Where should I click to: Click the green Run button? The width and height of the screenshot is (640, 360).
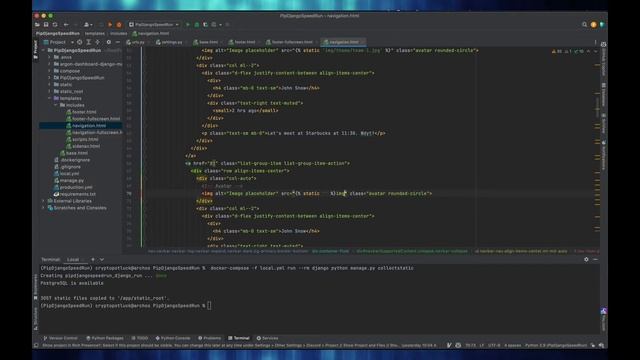[188, 24]
